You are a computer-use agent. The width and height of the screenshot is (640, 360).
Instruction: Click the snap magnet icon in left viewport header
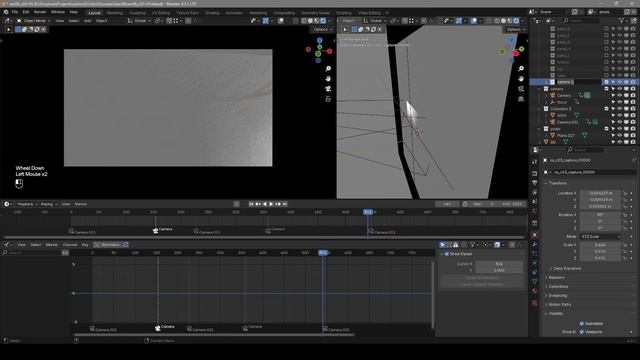coord(169,20)
